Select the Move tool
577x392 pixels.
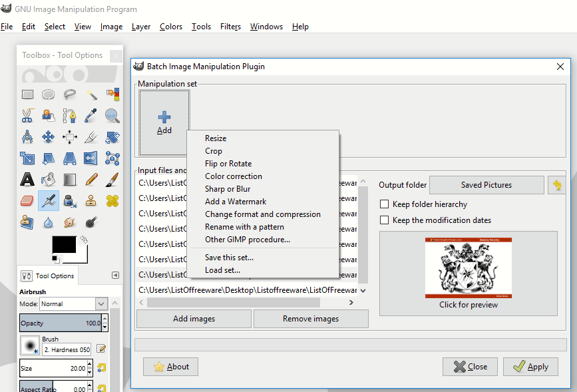point(48,137)
